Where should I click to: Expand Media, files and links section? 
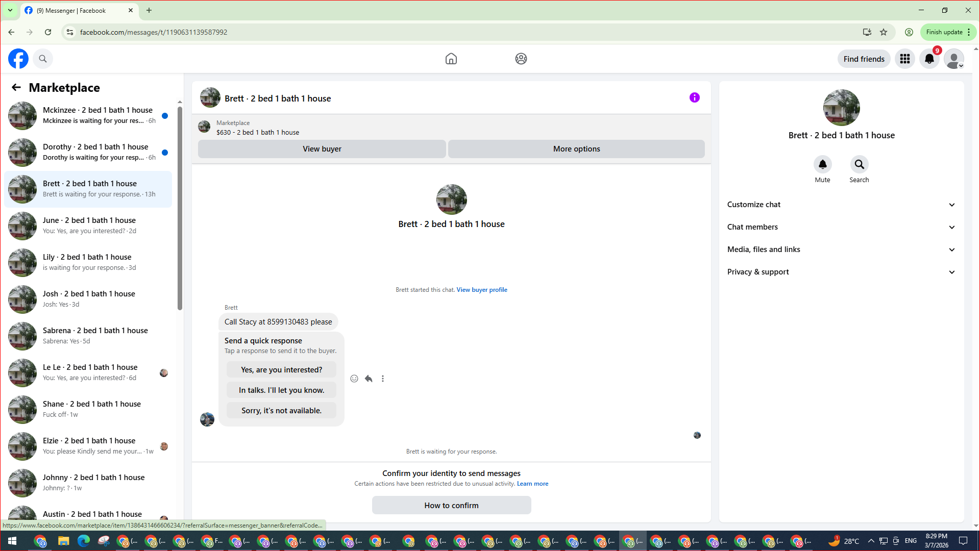(x=841, y=249)
